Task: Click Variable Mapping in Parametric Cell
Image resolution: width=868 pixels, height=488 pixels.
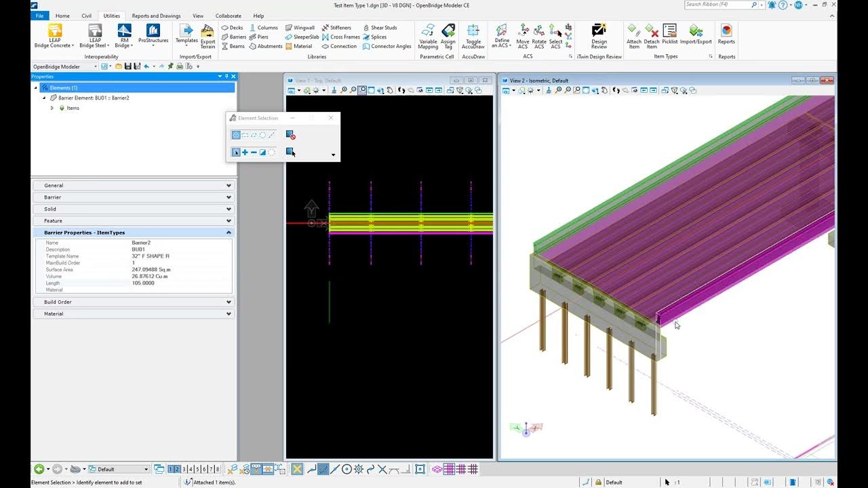Action: point(428,37)
